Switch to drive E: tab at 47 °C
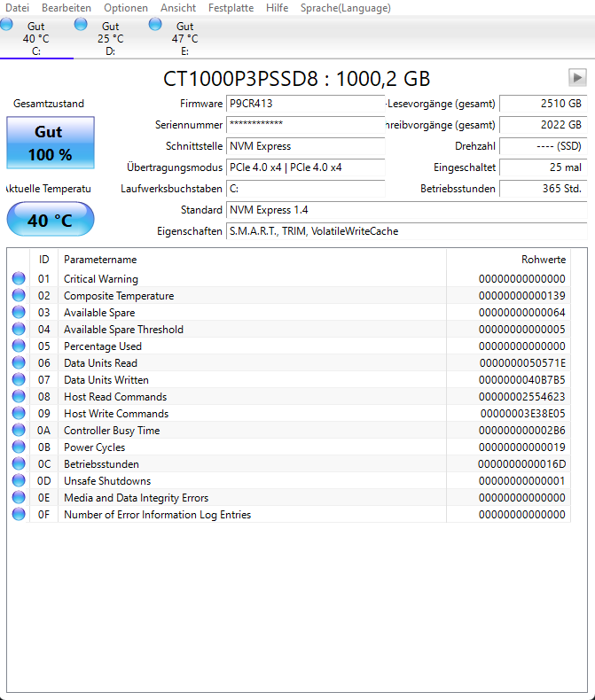This screenshot has height=700, width=595. (185, 38)
